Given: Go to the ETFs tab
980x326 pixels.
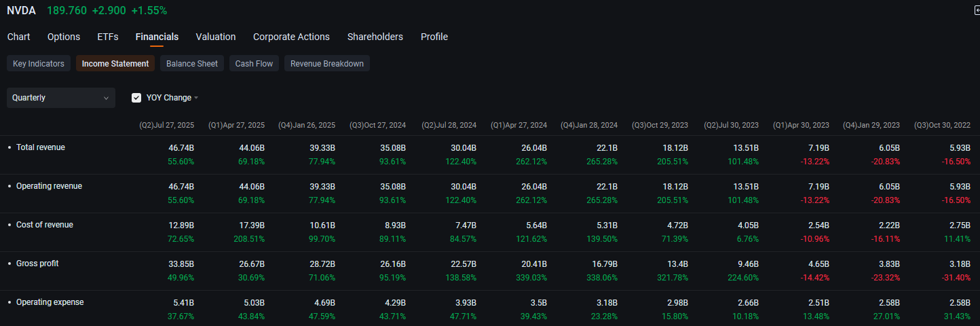Looking at the screenshot, I should coord(108,37).
